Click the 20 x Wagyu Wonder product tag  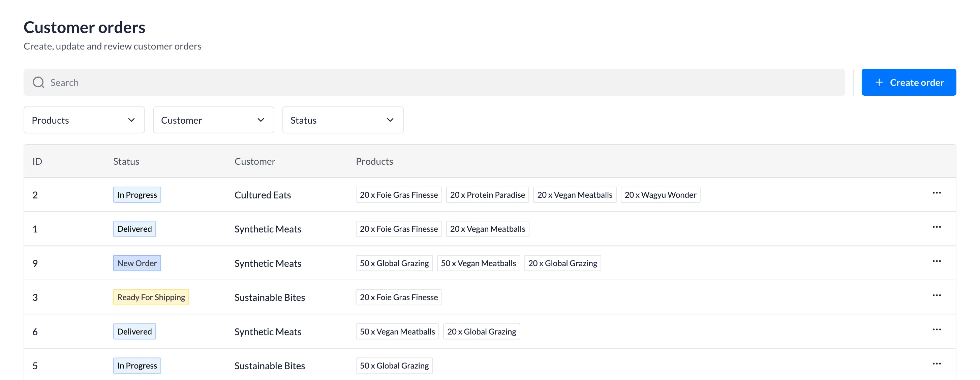coord(660,195)
